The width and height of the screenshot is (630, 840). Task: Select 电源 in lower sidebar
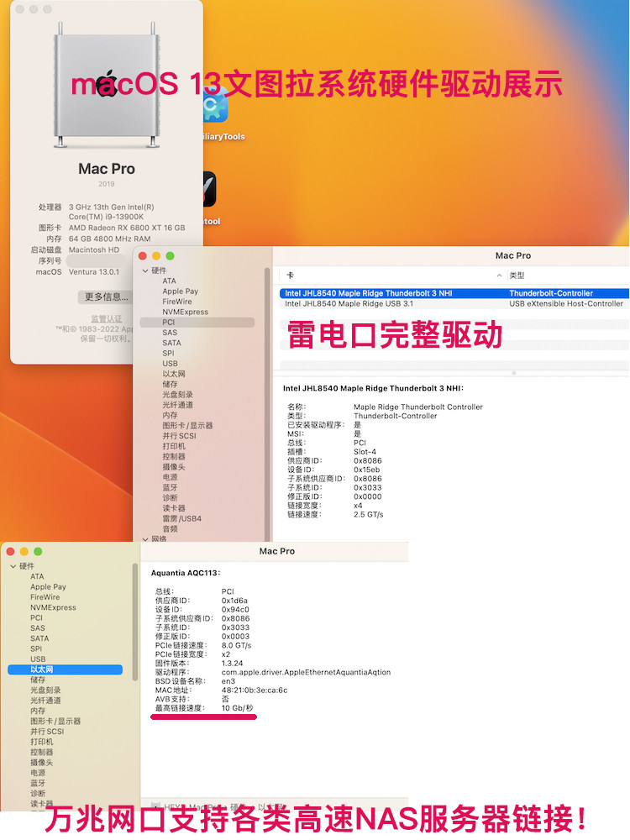(38, 773)
